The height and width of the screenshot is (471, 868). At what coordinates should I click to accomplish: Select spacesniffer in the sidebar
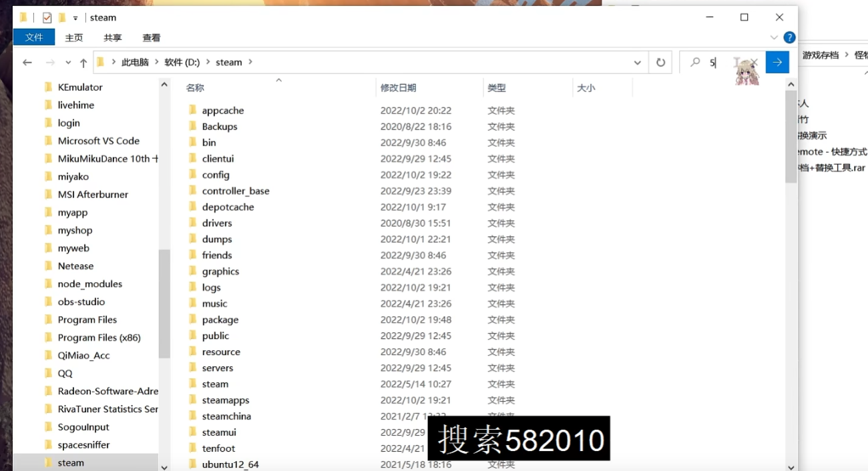pos(84,445)
